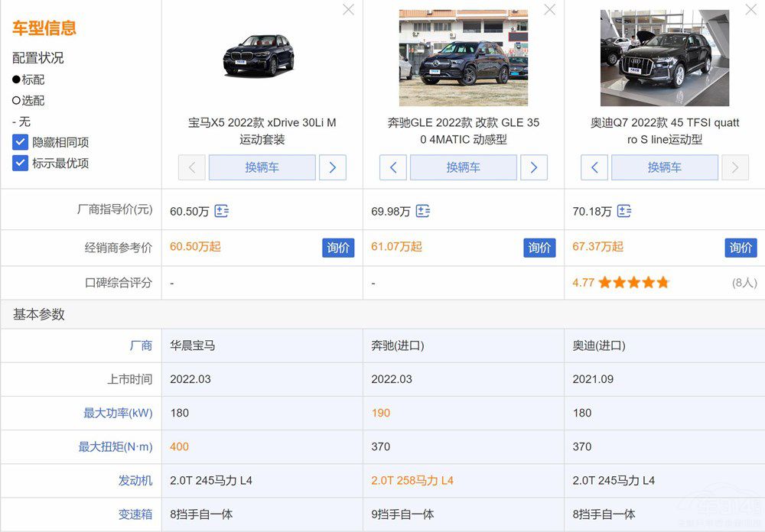This screenshot has width=765, height=532.
Task: Open price calculator icon beside 60.50万
Action: [222, 212]
